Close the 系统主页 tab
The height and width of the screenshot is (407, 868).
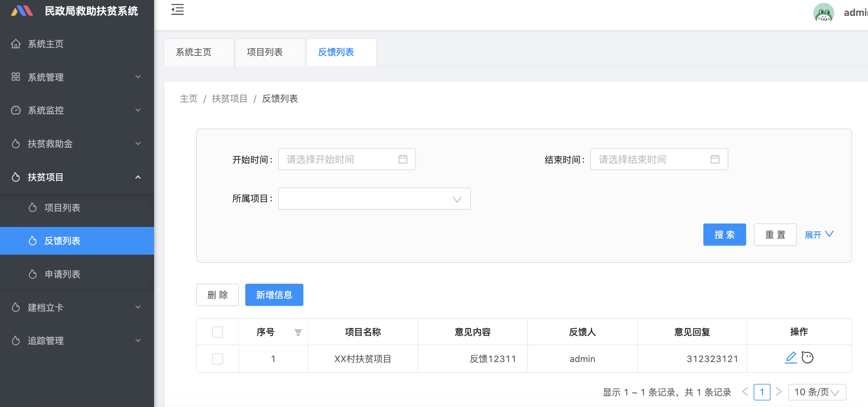click(221, 52)
